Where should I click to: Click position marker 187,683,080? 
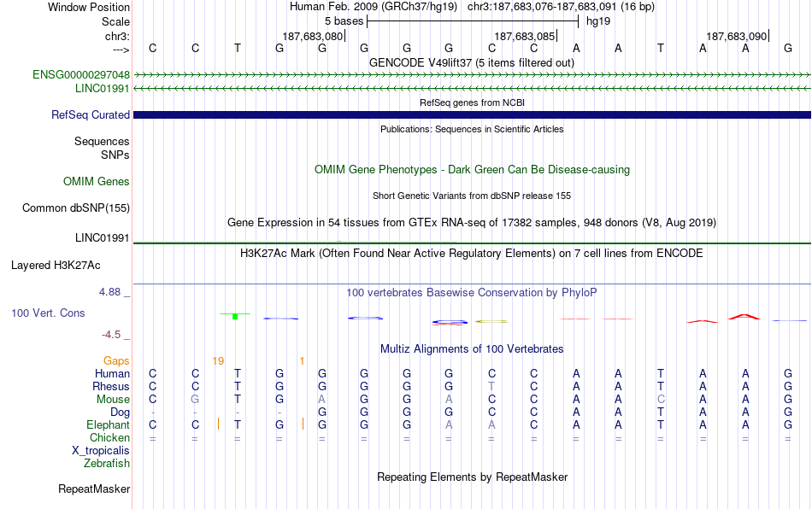coord(313,36)
